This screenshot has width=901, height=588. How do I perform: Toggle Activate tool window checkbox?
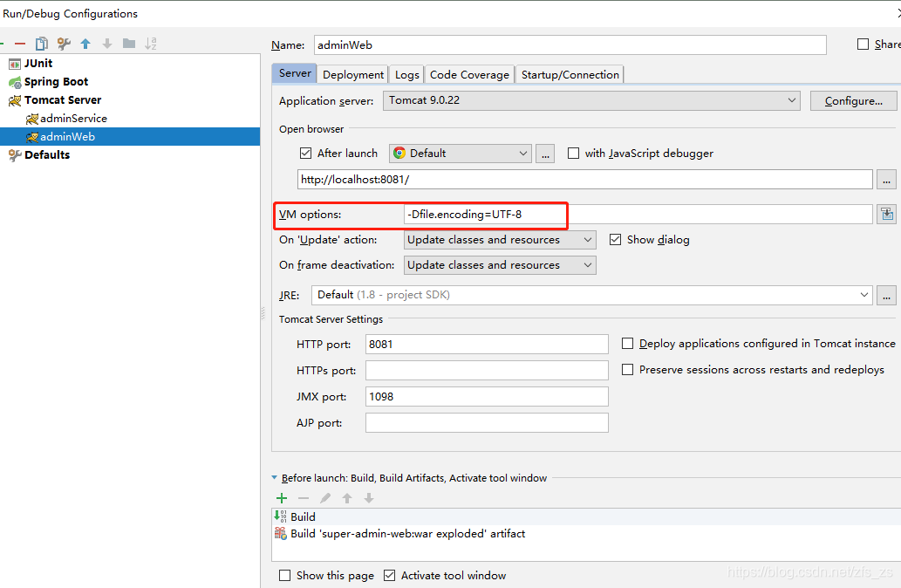(389, 576)
